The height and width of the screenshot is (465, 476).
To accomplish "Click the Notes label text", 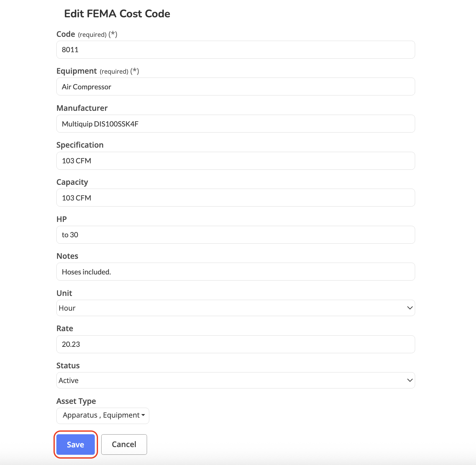I will click(x=67, y=256).
